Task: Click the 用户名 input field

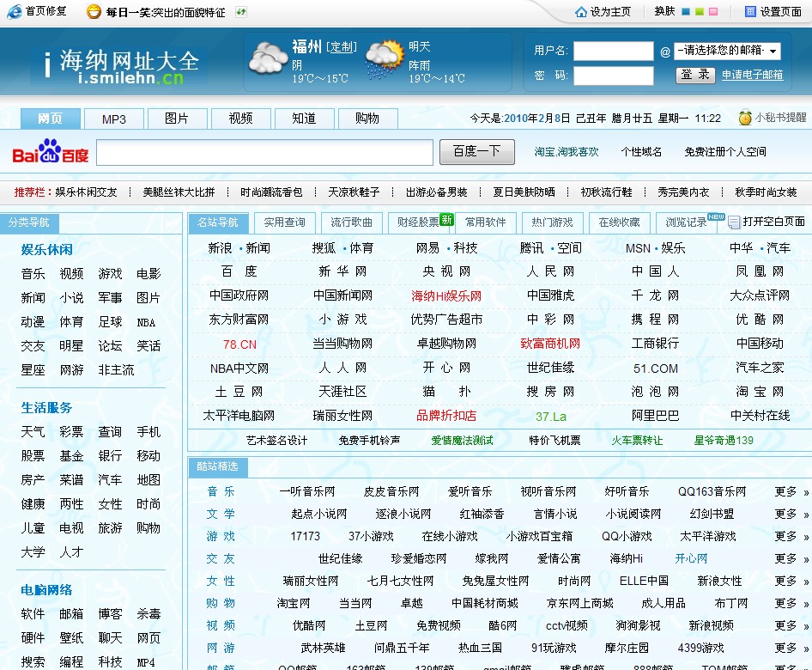Action: click(613, 51)
